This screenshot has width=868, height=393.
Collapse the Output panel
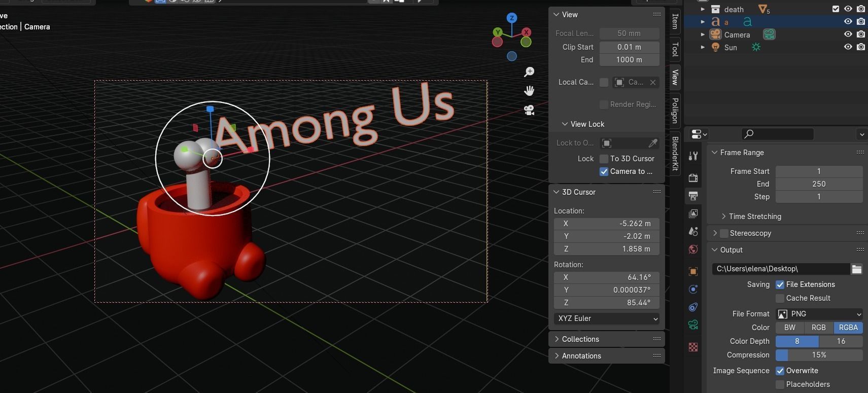[714, 250]
